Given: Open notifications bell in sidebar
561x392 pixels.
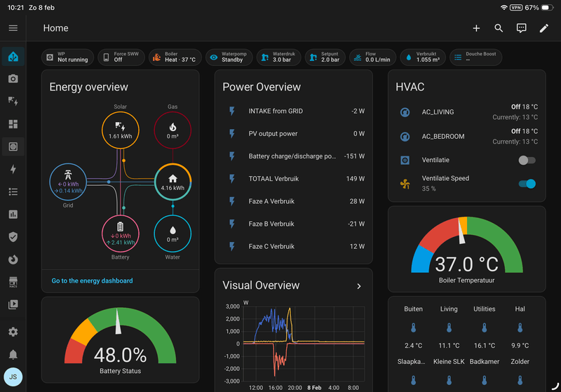Looking at the screenshot, I should [13, 354].
